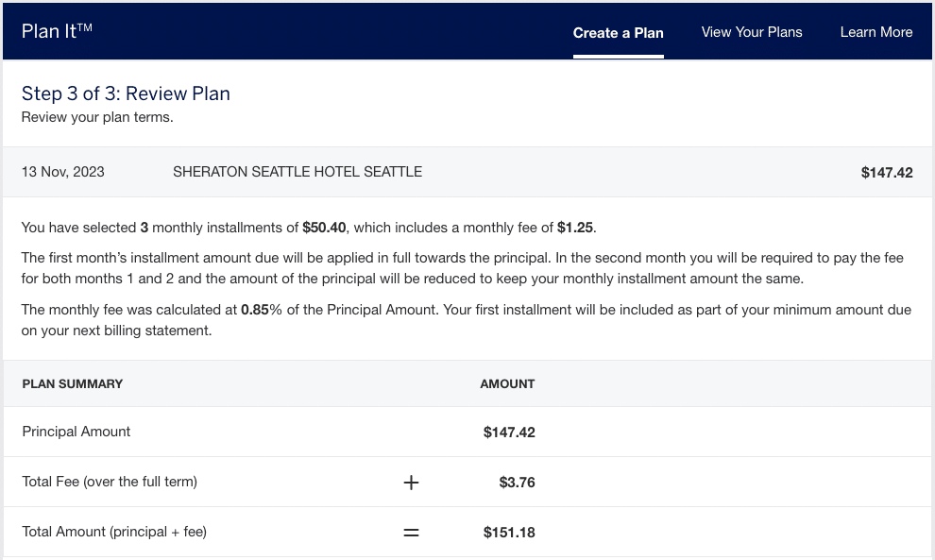Click the Total Fee row label
This screenshot has height=560, width=935.
pyautogui.click(x=110, y=482)
